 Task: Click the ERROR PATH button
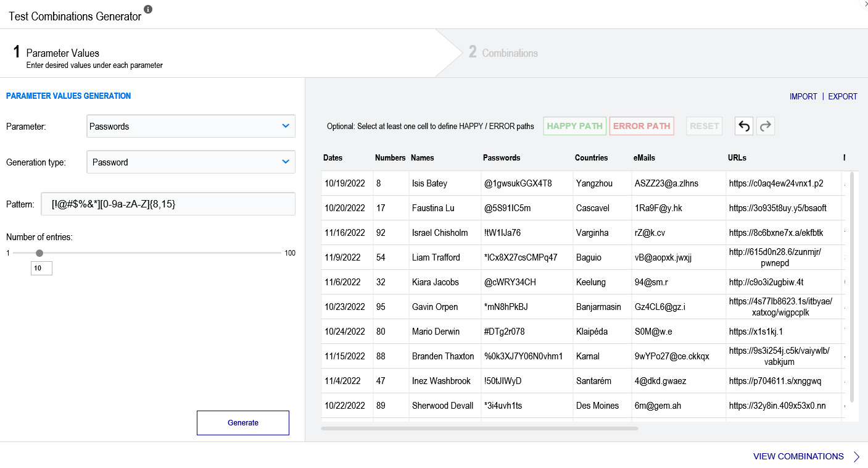point(642,126)
